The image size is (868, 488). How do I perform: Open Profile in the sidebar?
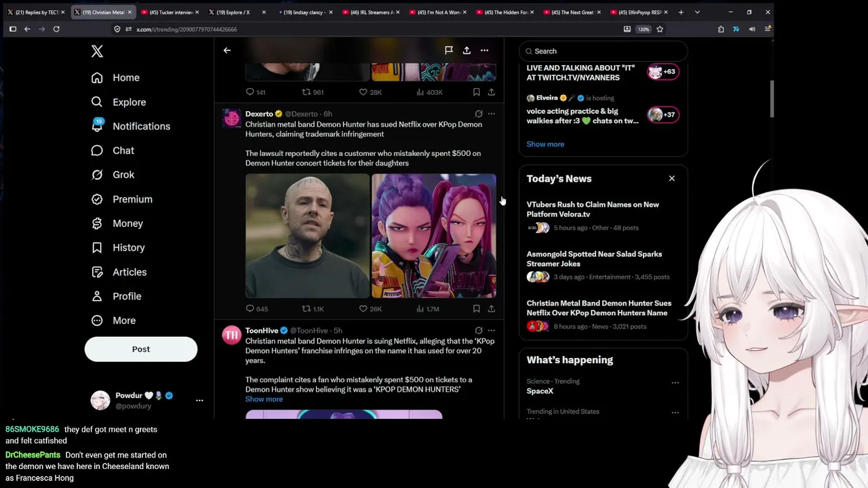117,296
